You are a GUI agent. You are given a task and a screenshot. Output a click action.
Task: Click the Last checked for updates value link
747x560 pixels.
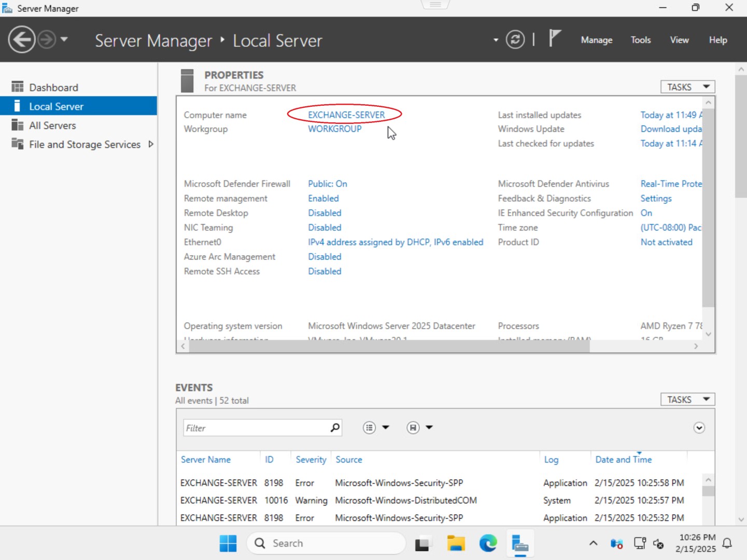pos(671,143)
